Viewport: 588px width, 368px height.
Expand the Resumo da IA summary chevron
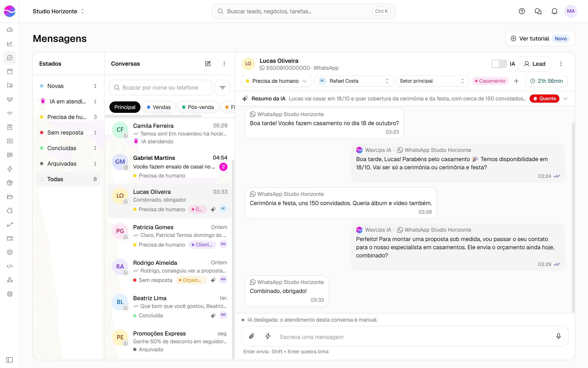[565, 99]
